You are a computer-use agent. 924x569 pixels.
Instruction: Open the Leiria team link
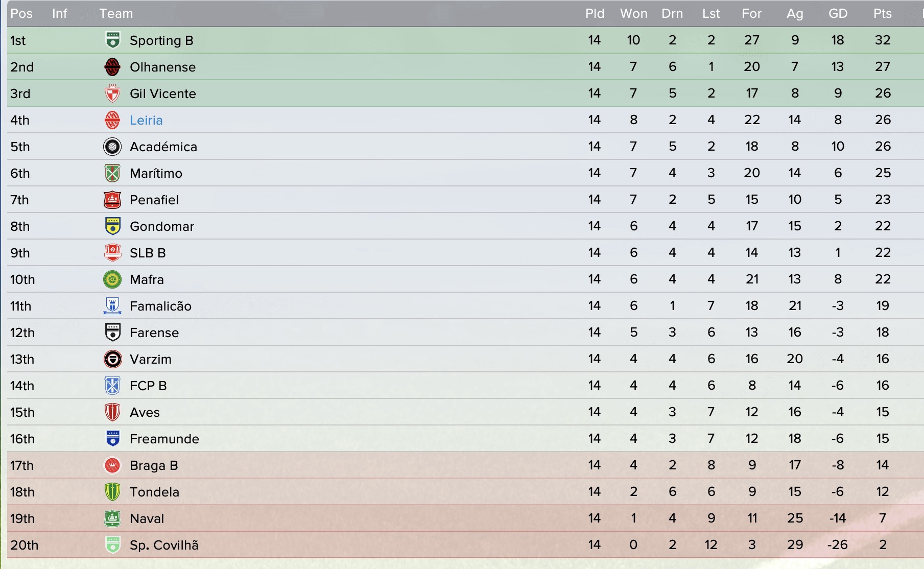pyautogui.click(x=146, y=120)
